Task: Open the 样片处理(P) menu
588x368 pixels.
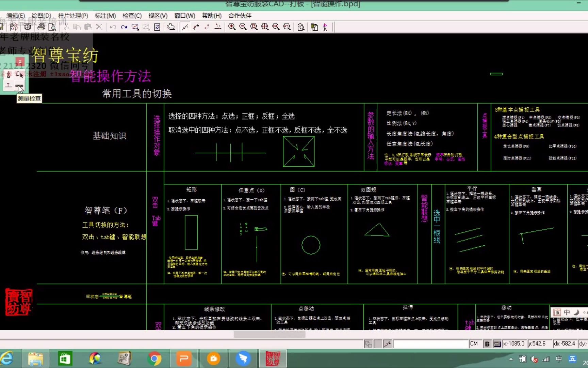Action: (x=73, y=16)
